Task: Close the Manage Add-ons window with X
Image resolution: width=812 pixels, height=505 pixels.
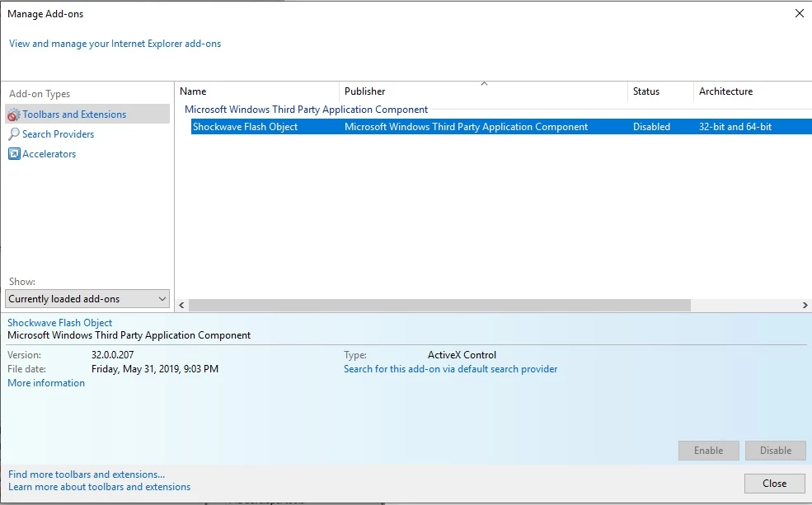Action: 799,13
